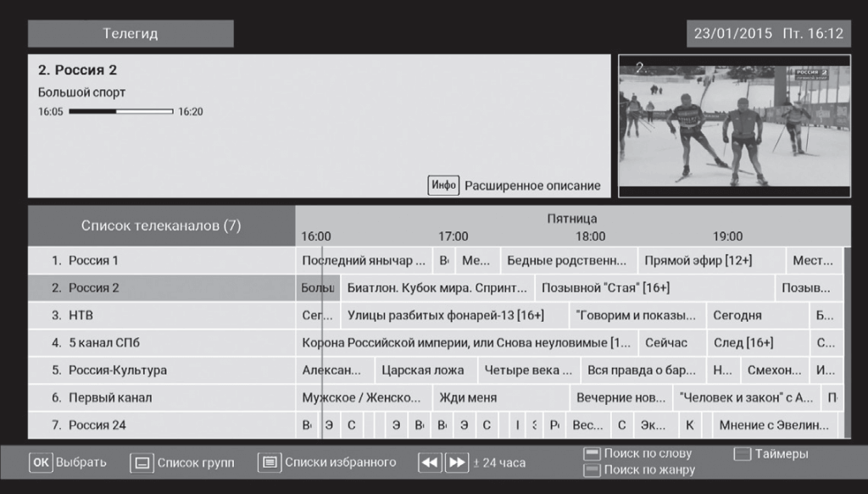
Task: Click the Timers color key
Action: click(x=743, y=454)
